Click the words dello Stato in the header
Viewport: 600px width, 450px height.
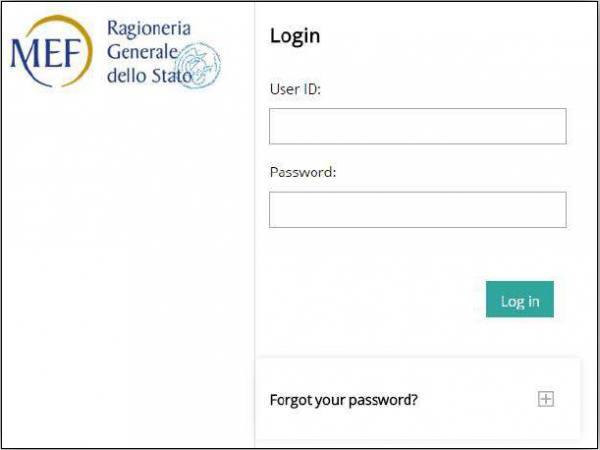149,75
